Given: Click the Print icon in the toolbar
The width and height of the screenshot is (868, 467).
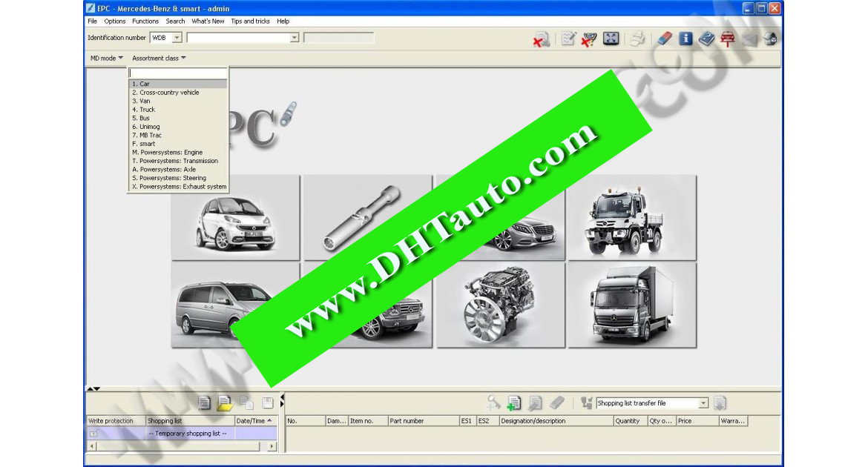Looking at the screenshot, I should click(637, 39).
